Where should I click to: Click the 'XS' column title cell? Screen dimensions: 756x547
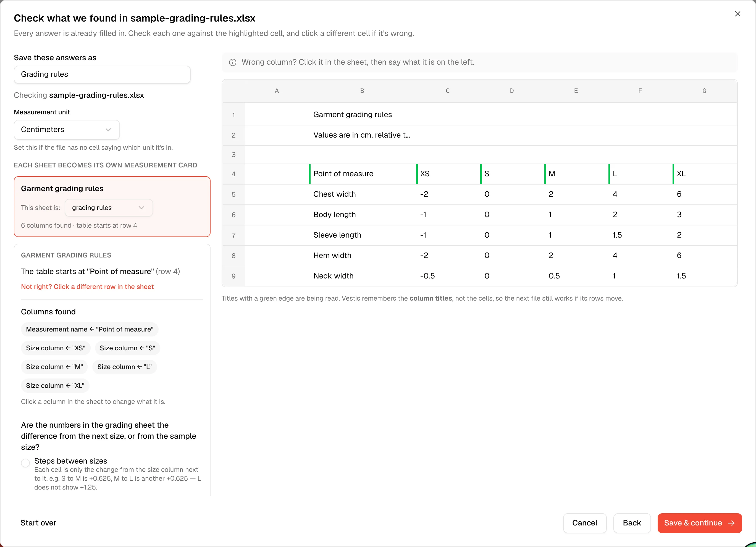click(x=448, y=174)
